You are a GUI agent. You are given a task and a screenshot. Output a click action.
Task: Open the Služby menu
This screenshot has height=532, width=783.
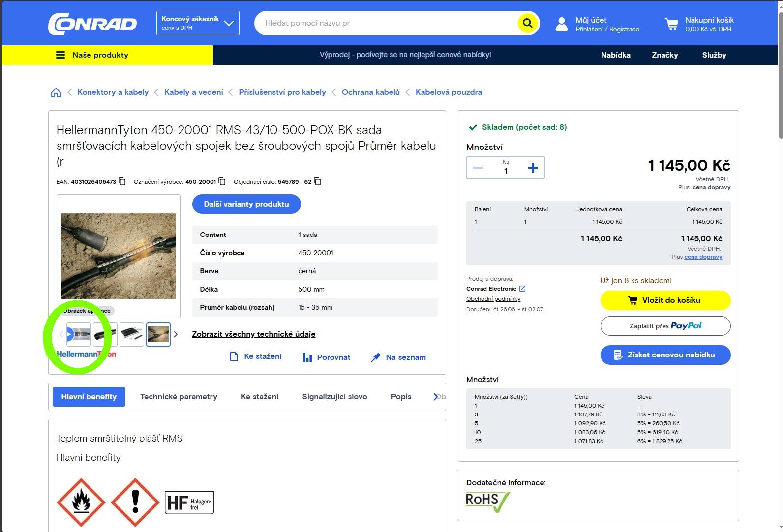[714, 55]
